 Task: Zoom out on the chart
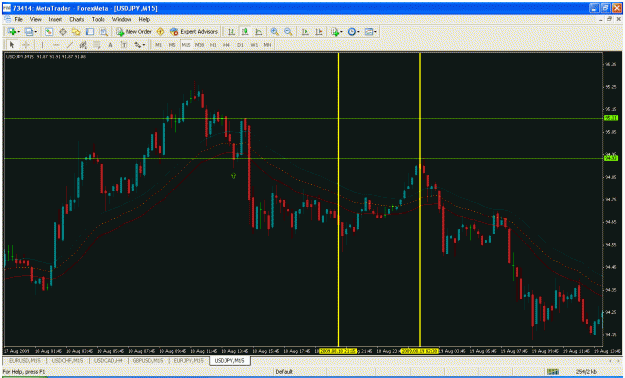[288, 32]
